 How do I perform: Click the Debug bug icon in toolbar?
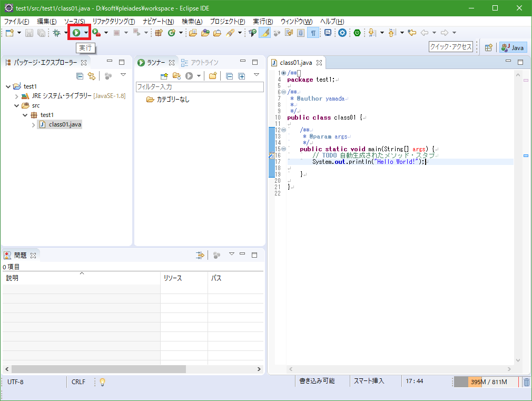[57, 33]
